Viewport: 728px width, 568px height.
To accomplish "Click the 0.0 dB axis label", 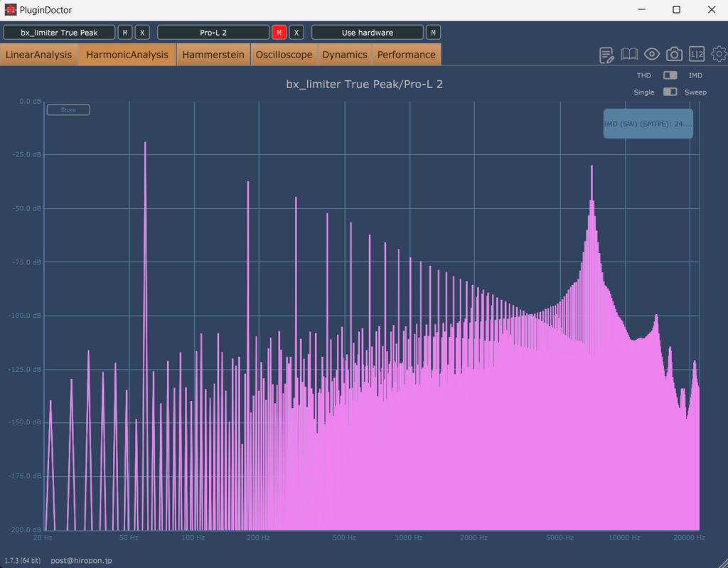I will click(x=30, y=101).
